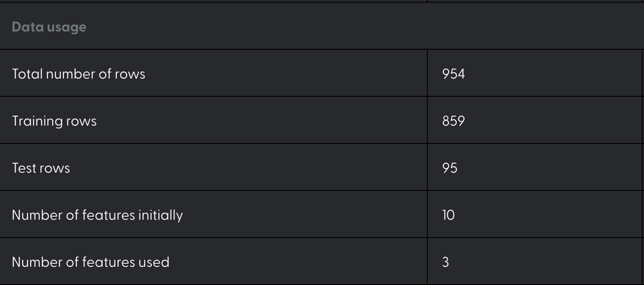
Task: Click the training rows value 859
Action: point(453,121)
